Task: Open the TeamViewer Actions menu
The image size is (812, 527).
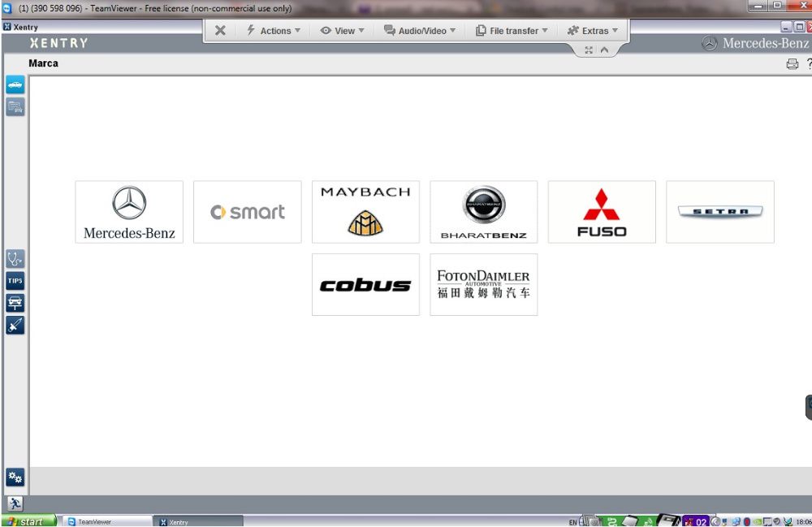Action: [x=274, y=31]
